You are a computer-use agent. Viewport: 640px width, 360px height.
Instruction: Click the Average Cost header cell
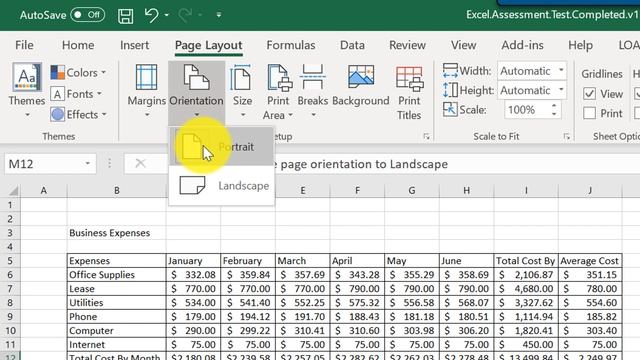(590, 261)
